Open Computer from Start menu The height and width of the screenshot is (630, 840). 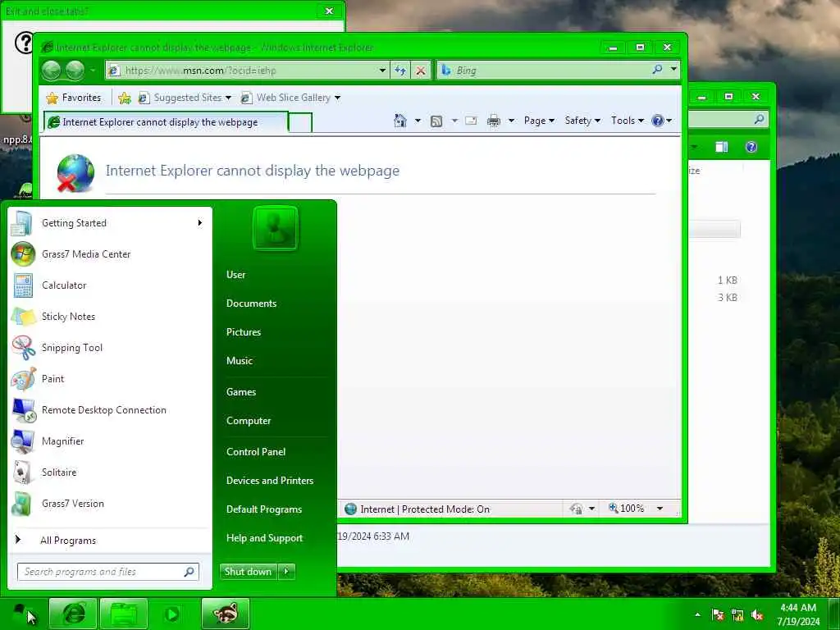click(x=249, y=421)
